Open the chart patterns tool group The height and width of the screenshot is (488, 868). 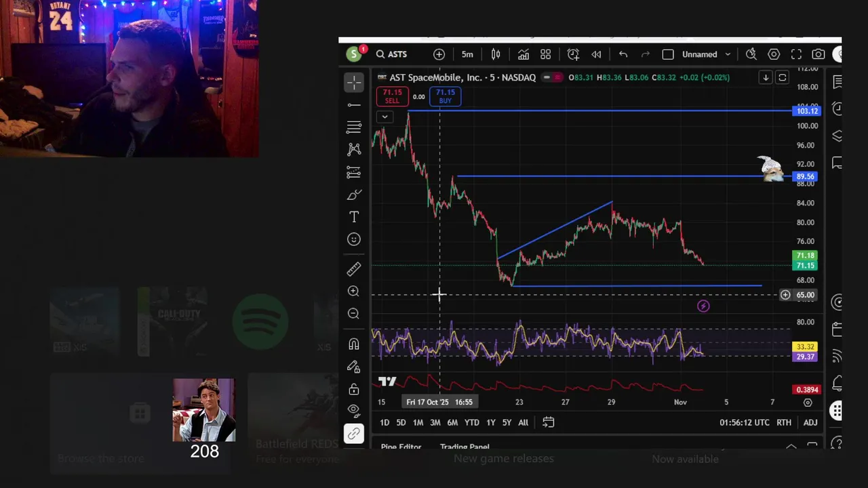tap(354, 150)
